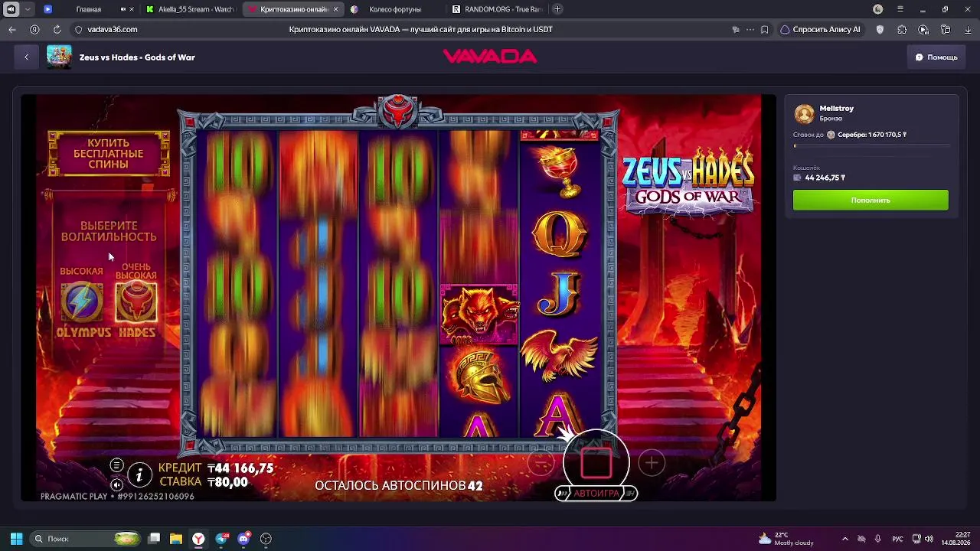Screen dimensions: 980x551
Task: Select Hades very high volatility mode
Action: click(136, 302)
